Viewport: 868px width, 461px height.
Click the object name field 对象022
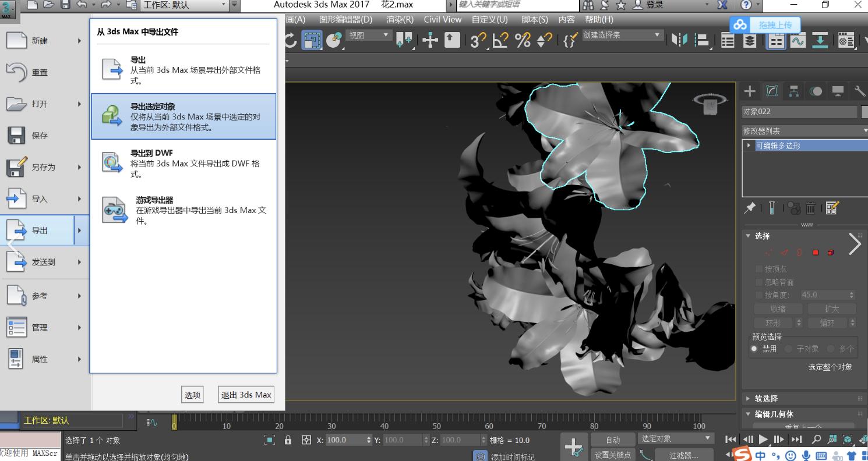[x=800, y=111]
